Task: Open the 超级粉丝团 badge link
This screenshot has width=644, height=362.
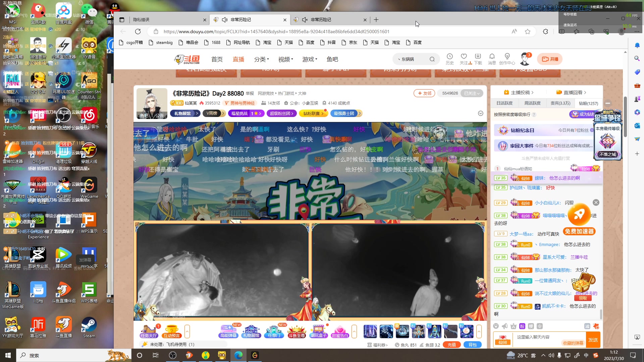Action: (282, 113)
